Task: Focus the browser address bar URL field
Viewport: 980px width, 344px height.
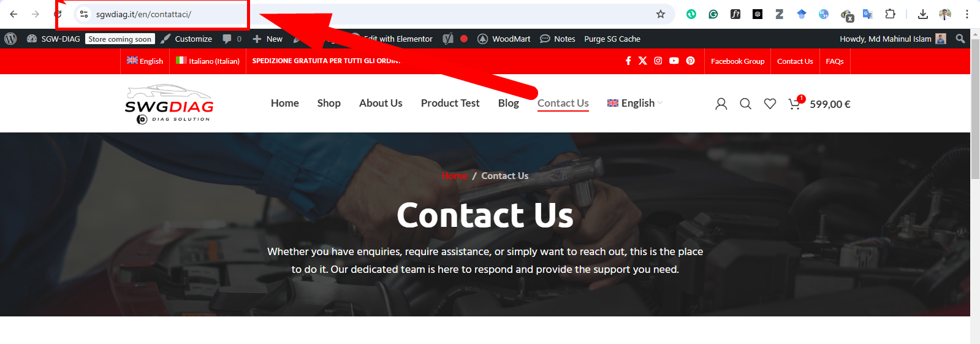Action: 368,14
